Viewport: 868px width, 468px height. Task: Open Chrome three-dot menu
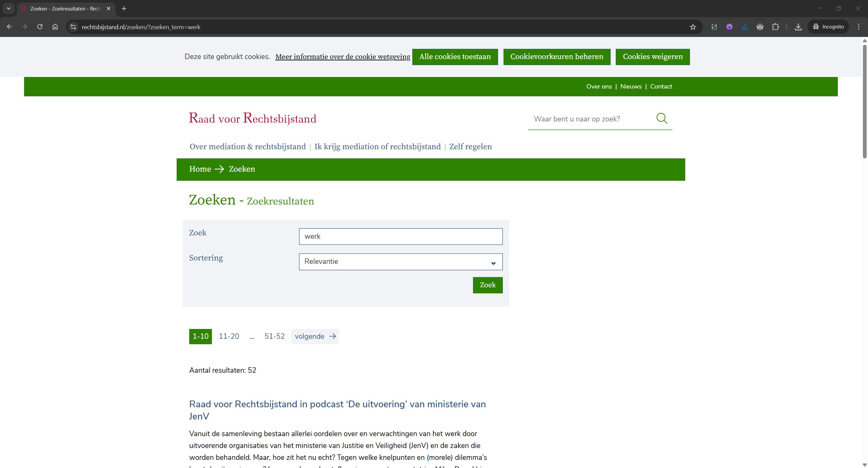[859, 27]
